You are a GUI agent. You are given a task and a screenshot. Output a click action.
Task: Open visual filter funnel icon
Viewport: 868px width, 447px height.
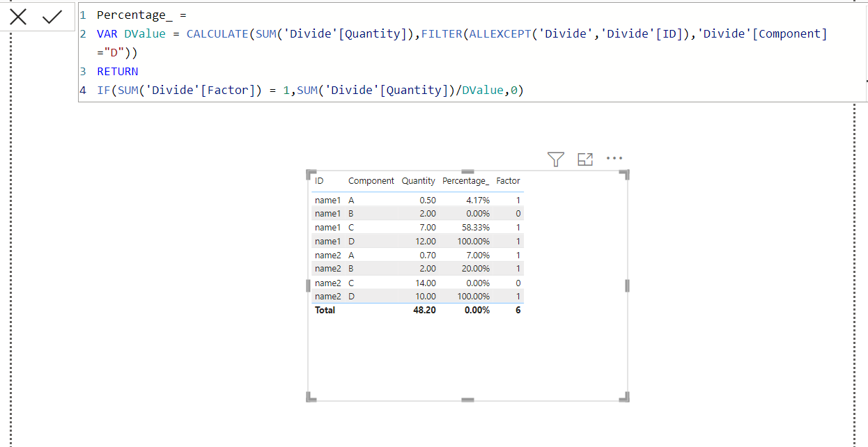[x=555, y=159]
